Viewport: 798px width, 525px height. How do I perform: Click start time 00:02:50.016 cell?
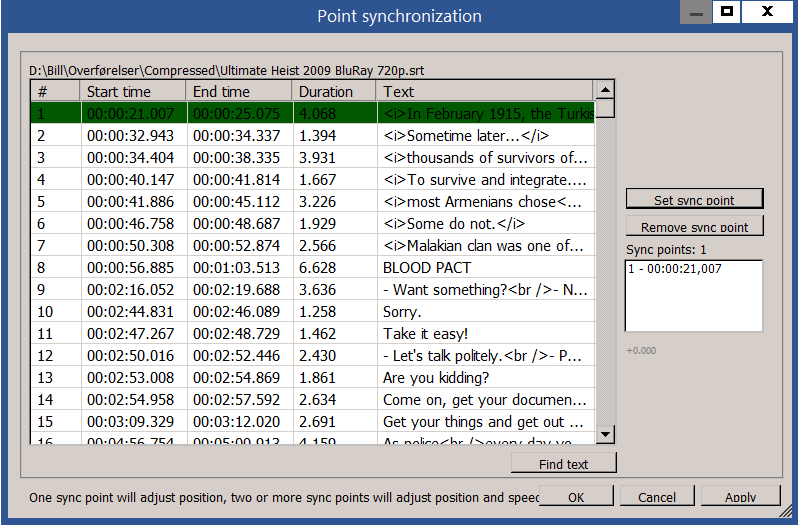coord(134,356)
